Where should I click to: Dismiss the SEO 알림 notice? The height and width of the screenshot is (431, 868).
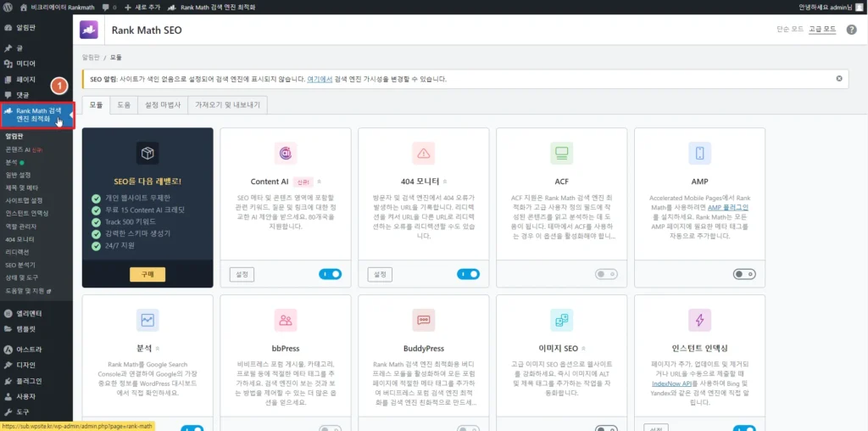tap(839, 79)
